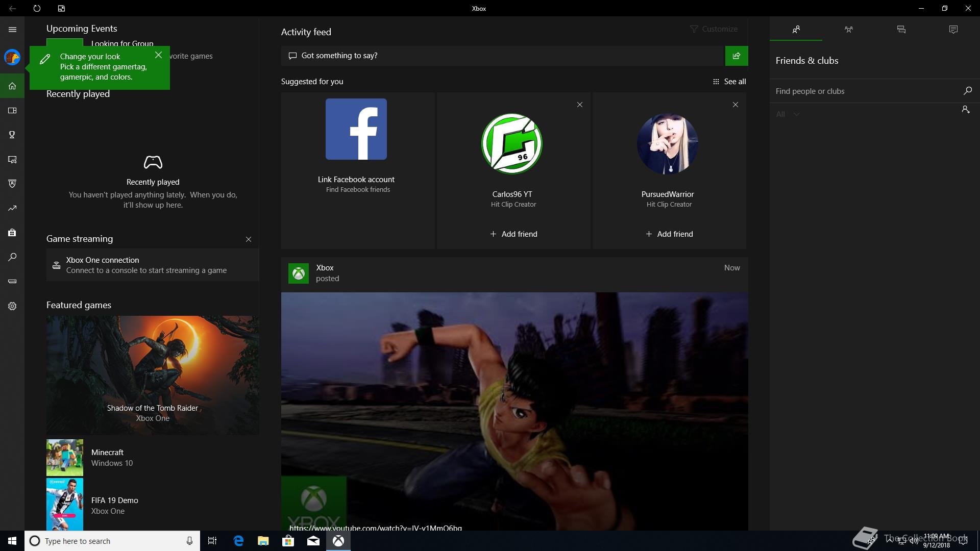This screenshot has width=980, height=551.
Task: Switch to the Messages tab icon
Action: (x=901, y=30)
